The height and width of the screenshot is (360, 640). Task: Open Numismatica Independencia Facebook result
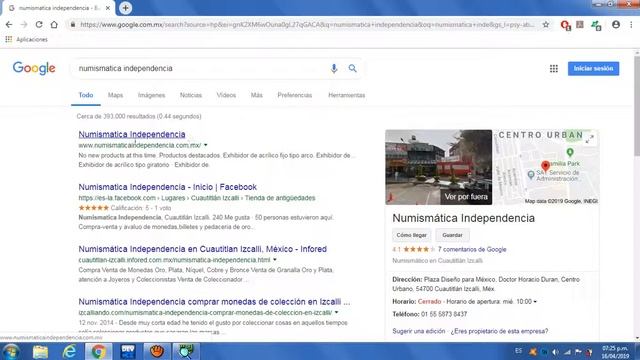coord(167,187)
